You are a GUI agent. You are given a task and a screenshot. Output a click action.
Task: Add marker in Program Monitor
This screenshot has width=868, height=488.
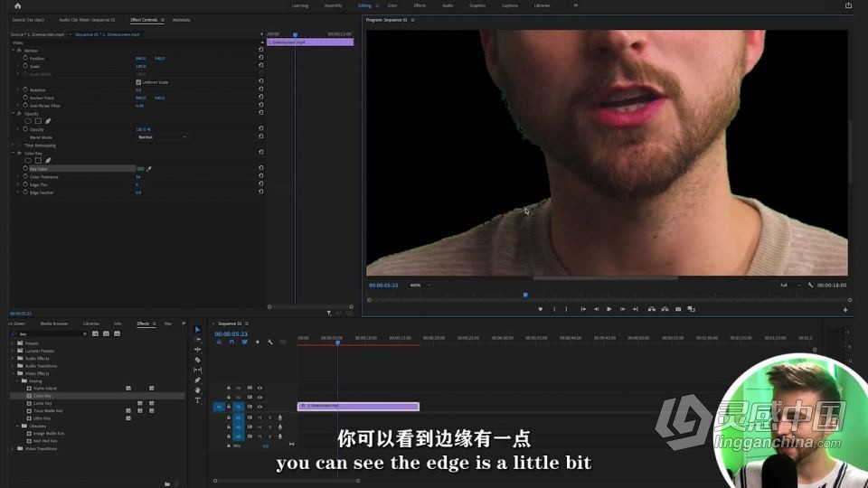[x=541, y=309]
